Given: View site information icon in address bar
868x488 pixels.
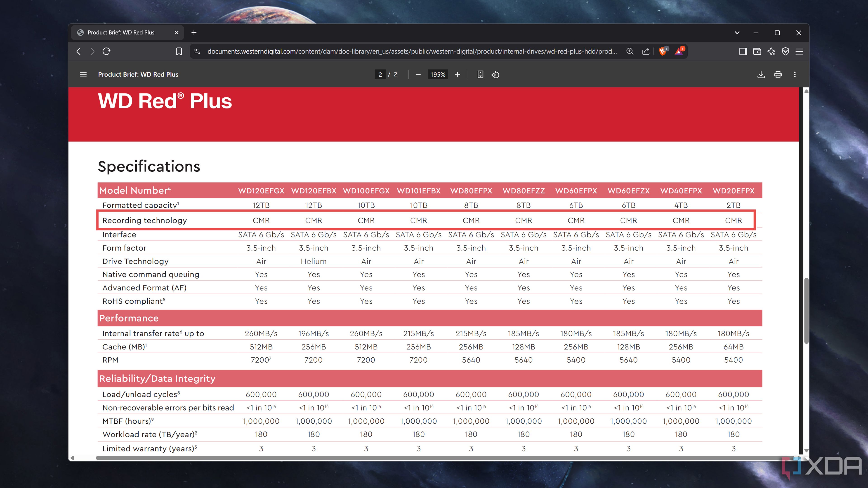Looking at the screenshot, I should click(x=198, y=51).
